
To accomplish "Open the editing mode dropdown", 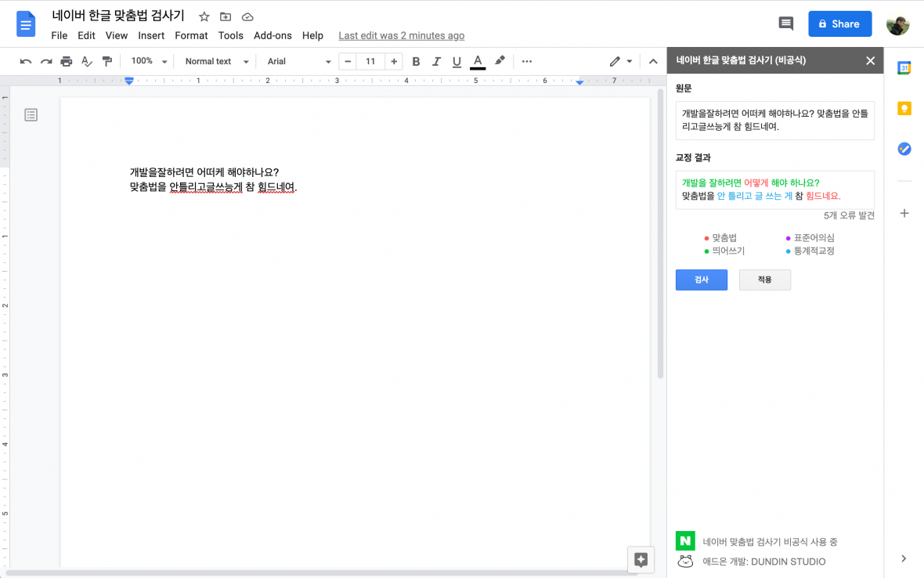I will (620, 61).
